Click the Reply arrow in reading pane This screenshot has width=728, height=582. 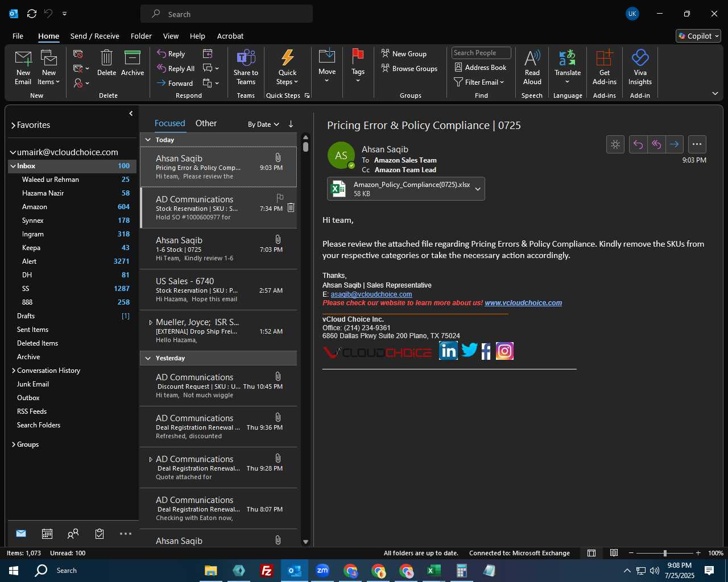(638, 144)
